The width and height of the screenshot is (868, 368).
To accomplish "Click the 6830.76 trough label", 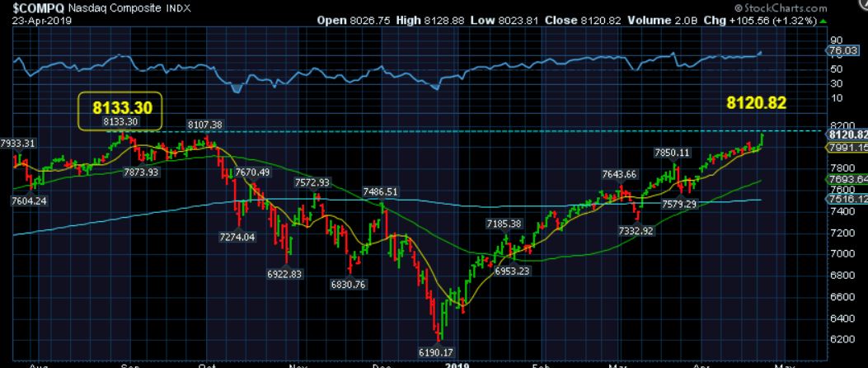I will click(348, 285).
